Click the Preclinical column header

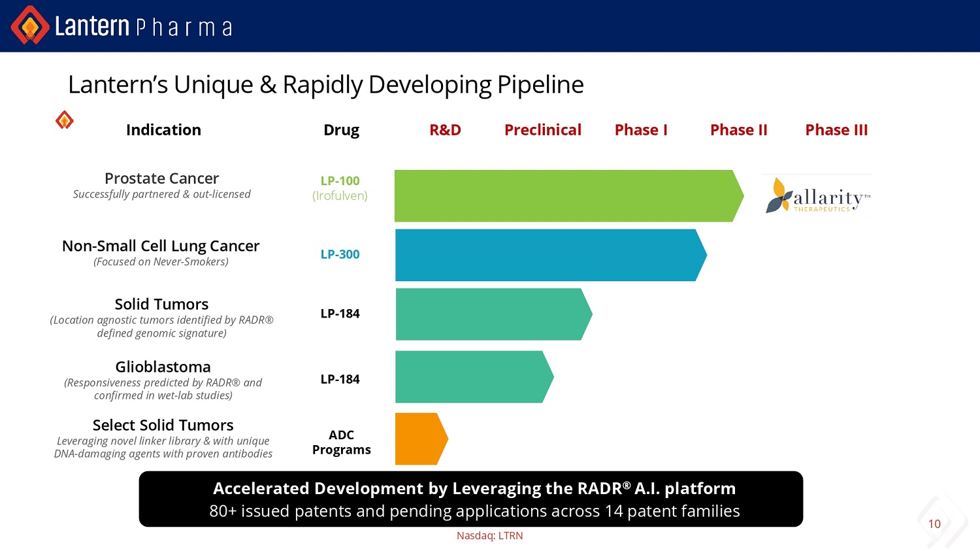coord(542,130)
